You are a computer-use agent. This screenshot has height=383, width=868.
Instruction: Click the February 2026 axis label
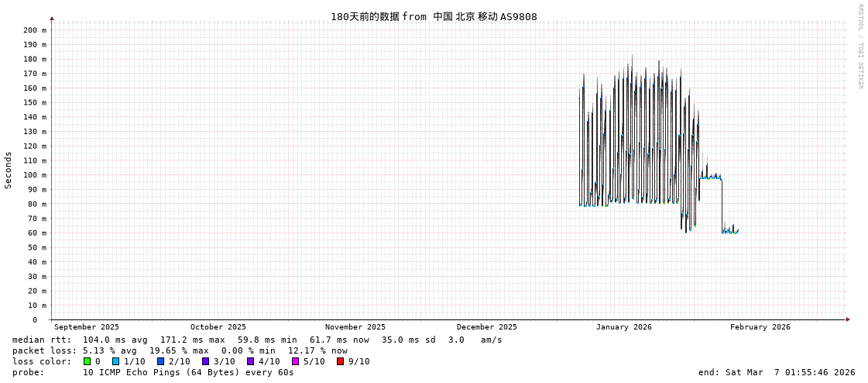point(760,327)
